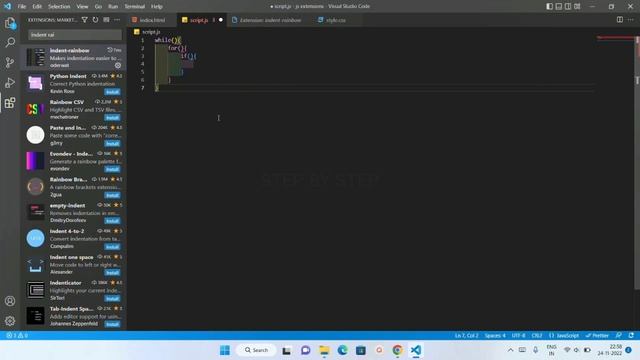Change JavaScript language mode
Screen dimensions: 640x360
[x=564, y=336]
